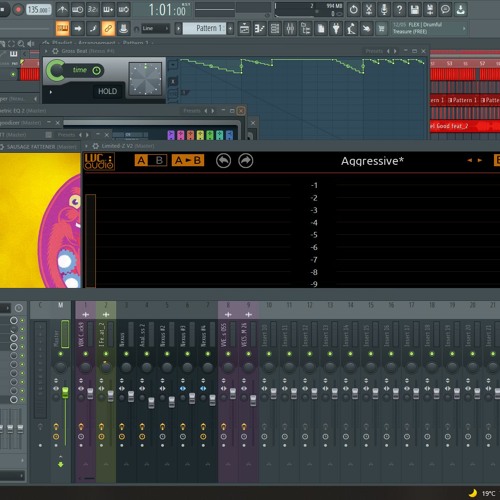Select state A in Limited-Z
The width and height of the screenshot is (500, 500).
pyautogui.click(x=141, y=160)
